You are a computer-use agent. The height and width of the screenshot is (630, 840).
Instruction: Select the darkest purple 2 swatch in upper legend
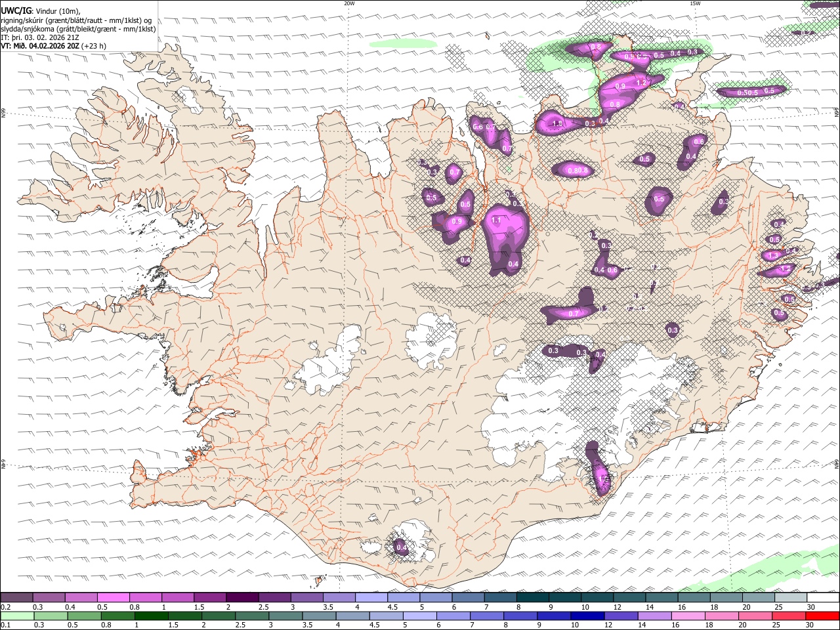coord(242,597)
